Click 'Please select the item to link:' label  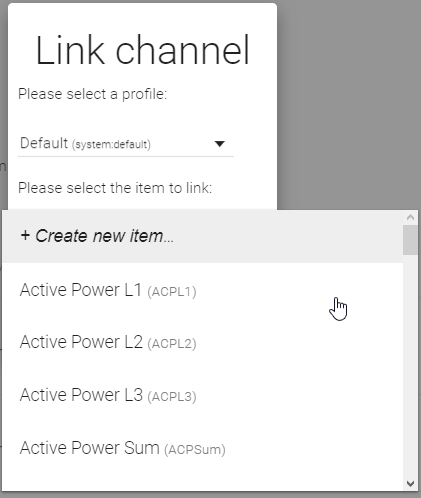(x=115, y=188)
